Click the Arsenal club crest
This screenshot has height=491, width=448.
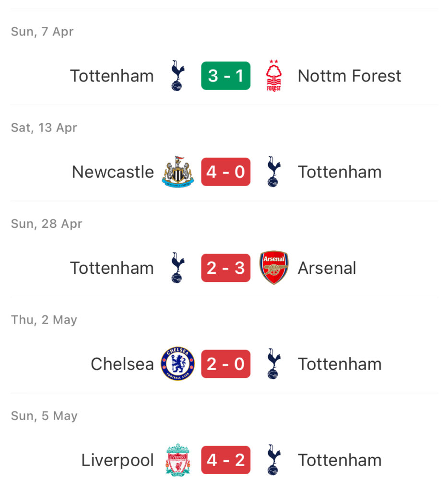274,268
